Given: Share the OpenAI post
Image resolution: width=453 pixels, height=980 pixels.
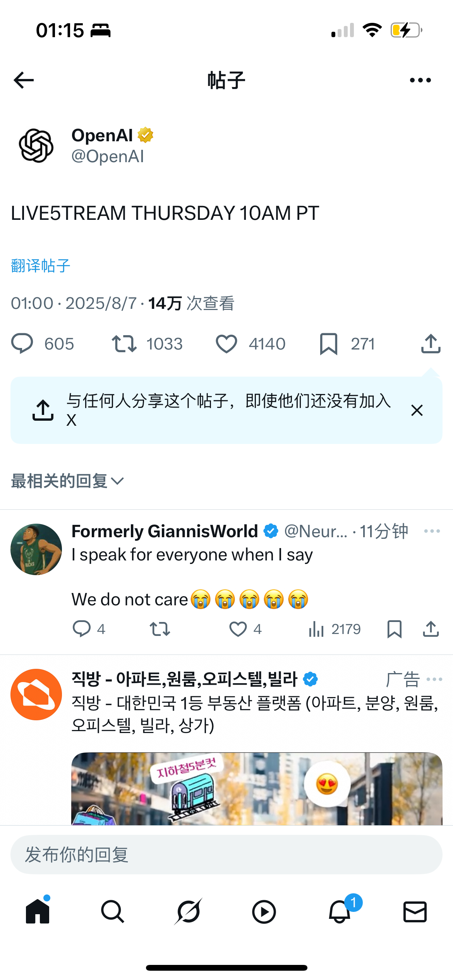Looking at the screenshot, I should pyautogui.click(x=431, y=344).
